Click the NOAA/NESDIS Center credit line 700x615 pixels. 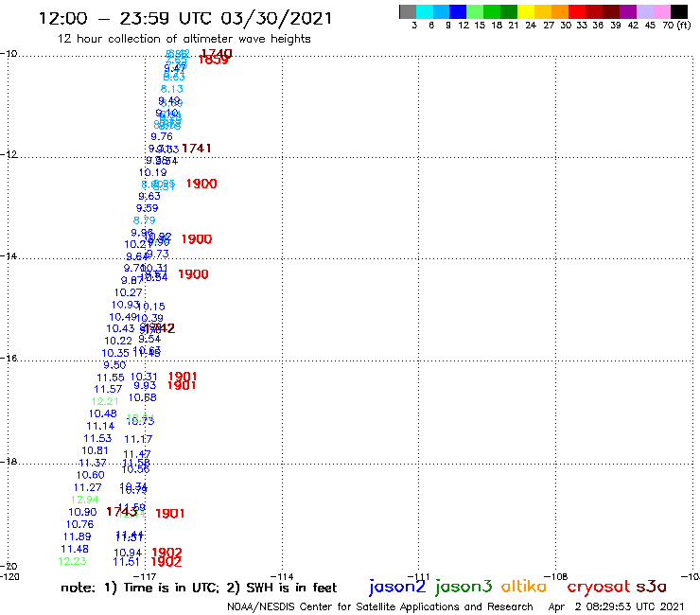[x=380, y=606]
